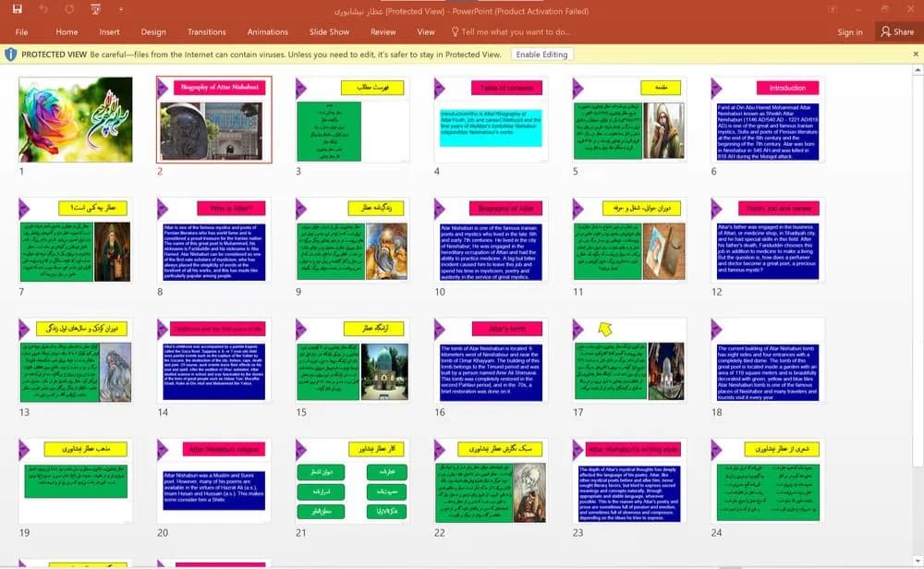Open the Slide Show tab
This screenshot has width=924, height=569.
click(330, 31)
